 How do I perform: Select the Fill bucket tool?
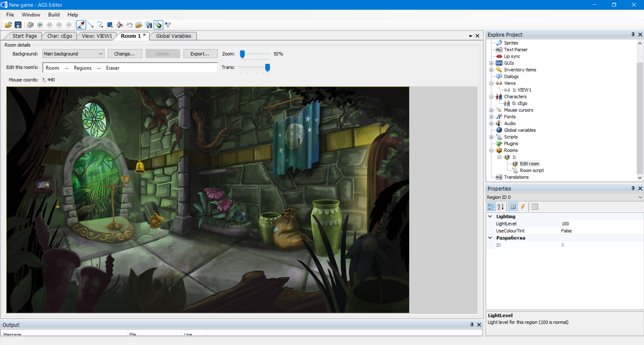point(120,25)
